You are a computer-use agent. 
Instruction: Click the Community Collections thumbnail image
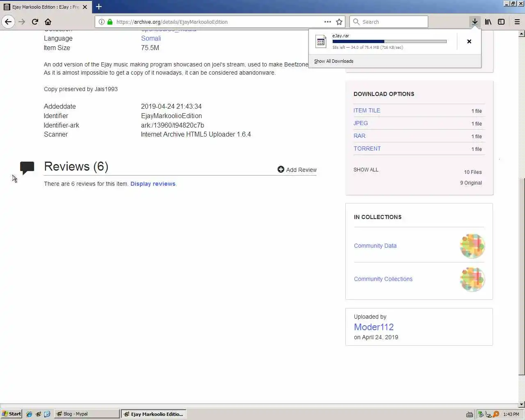[472, 279]
